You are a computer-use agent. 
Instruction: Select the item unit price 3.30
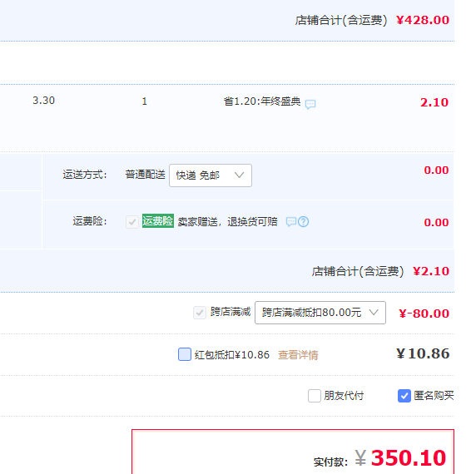pyautogui.click(x=44, y=101)
